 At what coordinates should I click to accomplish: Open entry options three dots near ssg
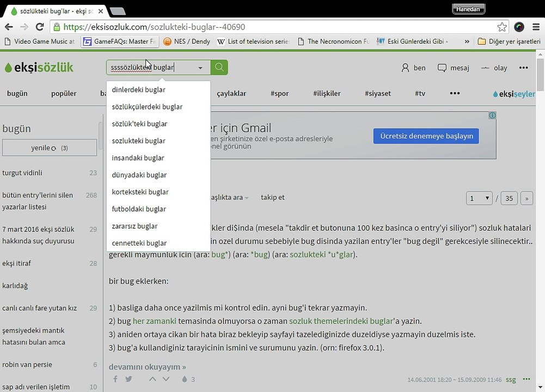526,379
